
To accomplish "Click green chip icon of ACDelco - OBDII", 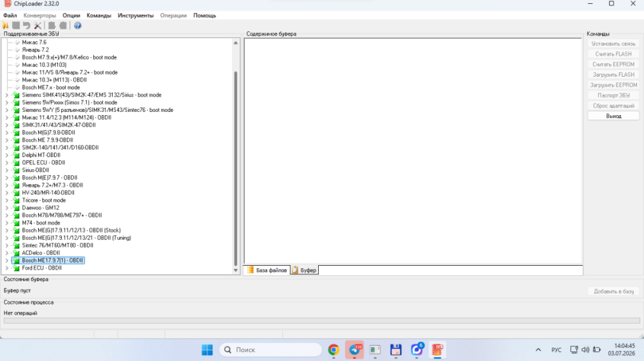I will tap(17, 253).
